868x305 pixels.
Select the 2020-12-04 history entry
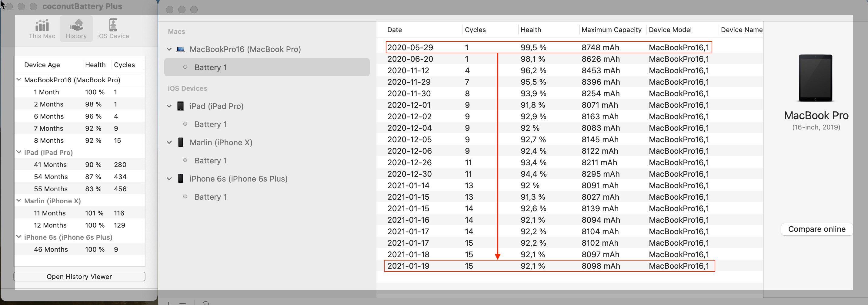coord(569,128)
